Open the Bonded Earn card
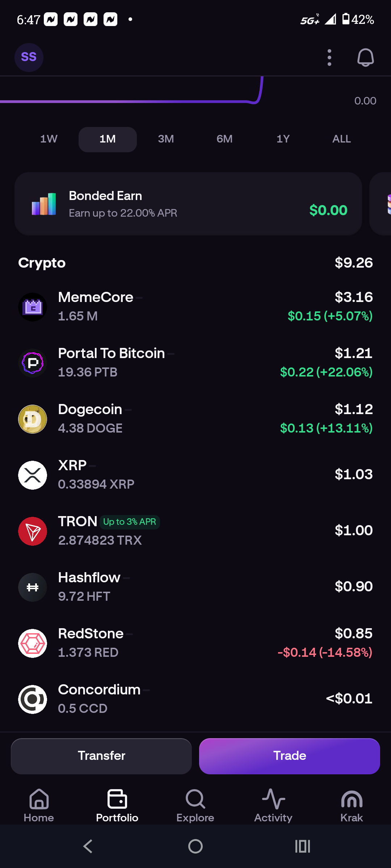The width and height of the screenshot is (391, 868). 188,204
